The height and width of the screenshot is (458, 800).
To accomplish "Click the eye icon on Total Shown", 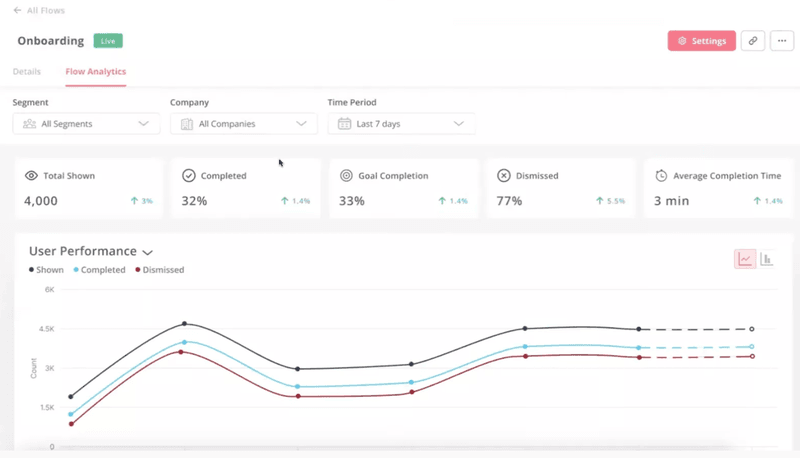I will [31, 176].
